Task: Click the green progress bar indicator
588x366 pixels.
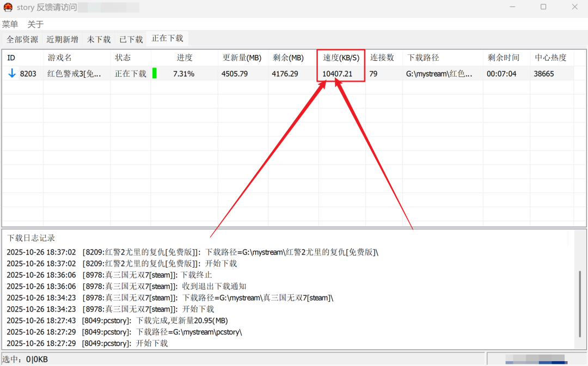Action: 155,73
